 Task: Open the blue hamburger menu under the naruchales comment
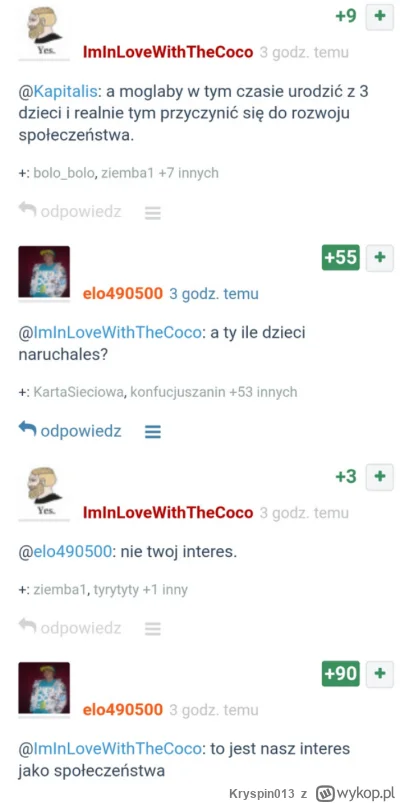[153, 432]
